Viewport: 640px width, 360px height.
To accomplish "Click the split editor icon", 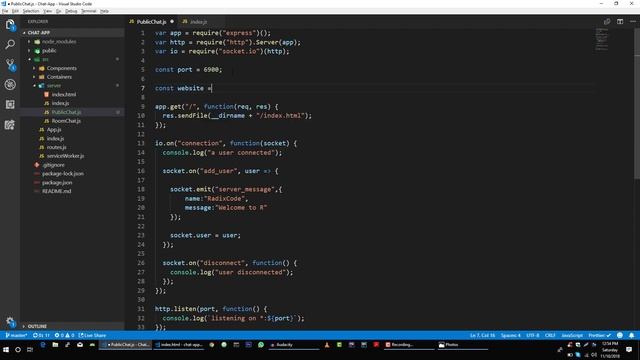I will (x=620, y=21).
